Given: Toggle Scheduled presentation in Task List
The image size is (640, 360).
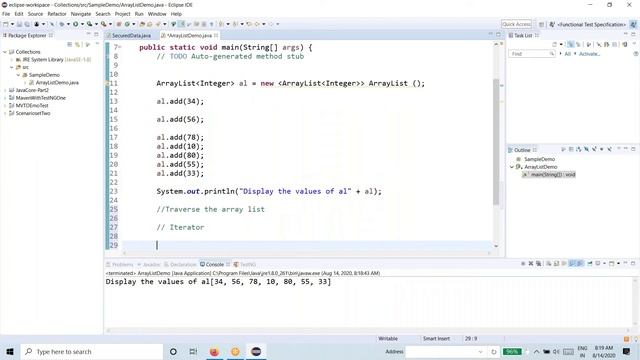Looking at the screenshot, I should click(x=578, y=44).
